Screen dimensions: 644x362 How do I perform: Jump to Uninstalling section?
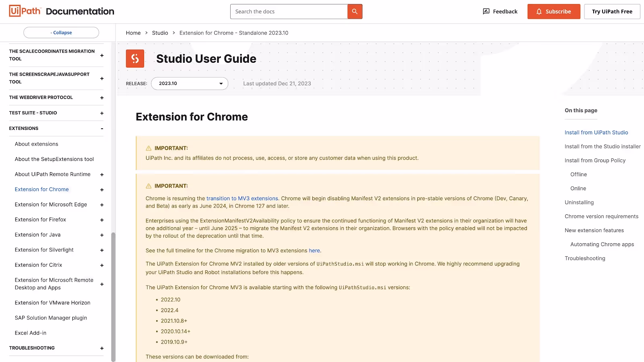(579, 202)
